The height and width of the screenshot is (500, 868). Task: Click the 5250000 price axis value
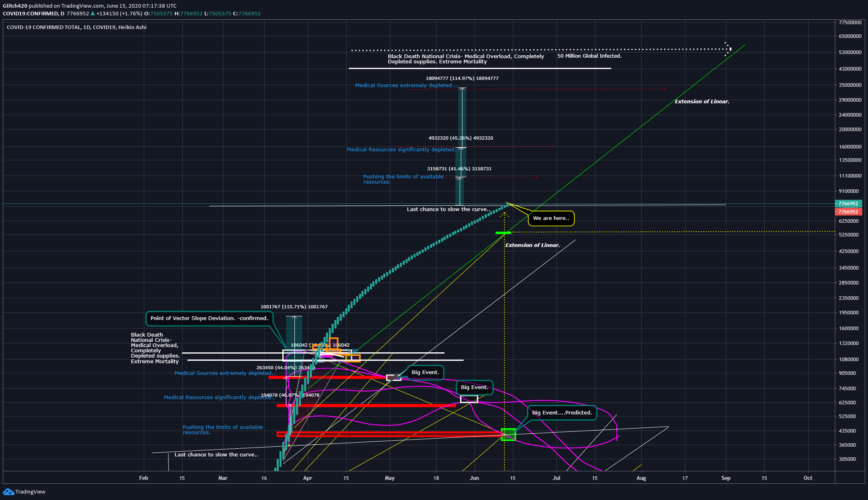849,234
